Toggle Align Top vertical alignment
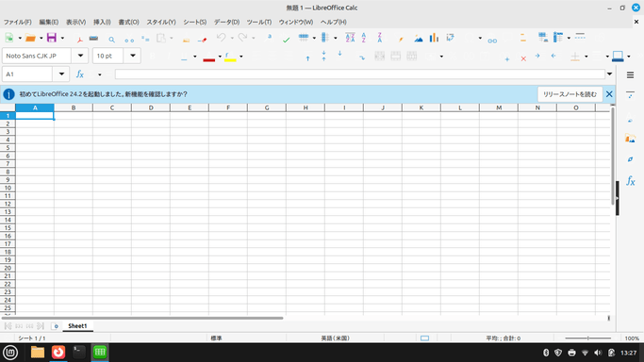The height and width of the screenshot is (362, 644). click(307, 58)
